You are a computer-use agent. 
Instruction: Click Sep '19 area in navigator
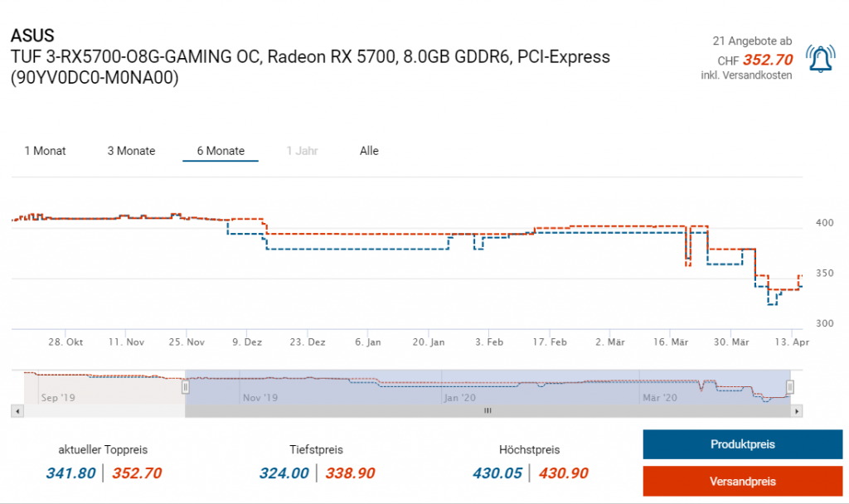click(58, 398)
